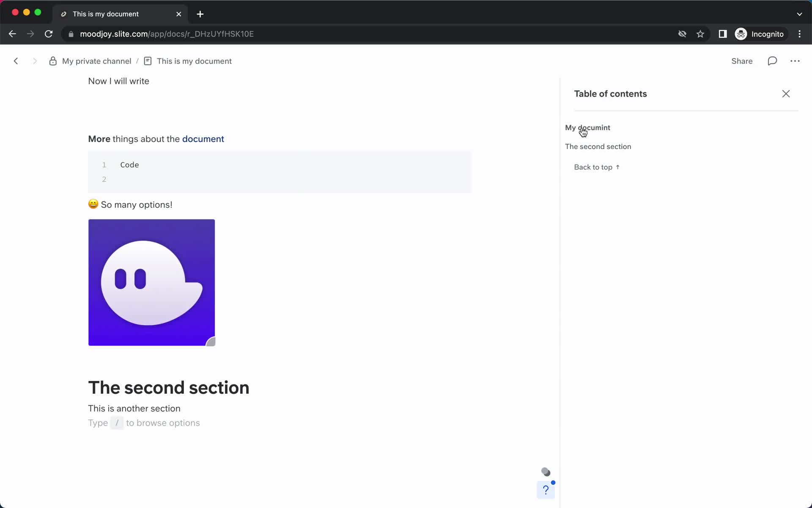812x508 pixels.
Task: Click the comment icon in toolbar
Action: pos(772,61)
